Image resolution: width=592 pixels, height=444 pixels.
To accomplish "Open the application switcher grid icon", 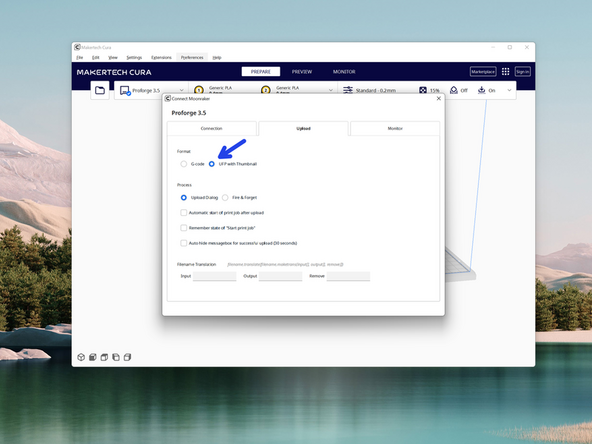I will click(x=506, y=71).
